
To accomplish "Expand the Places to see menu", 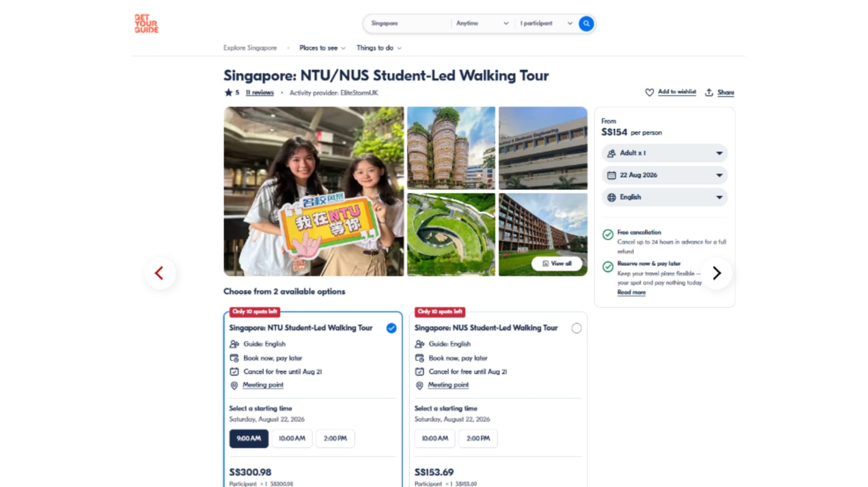I will click(x=322, y=48).
